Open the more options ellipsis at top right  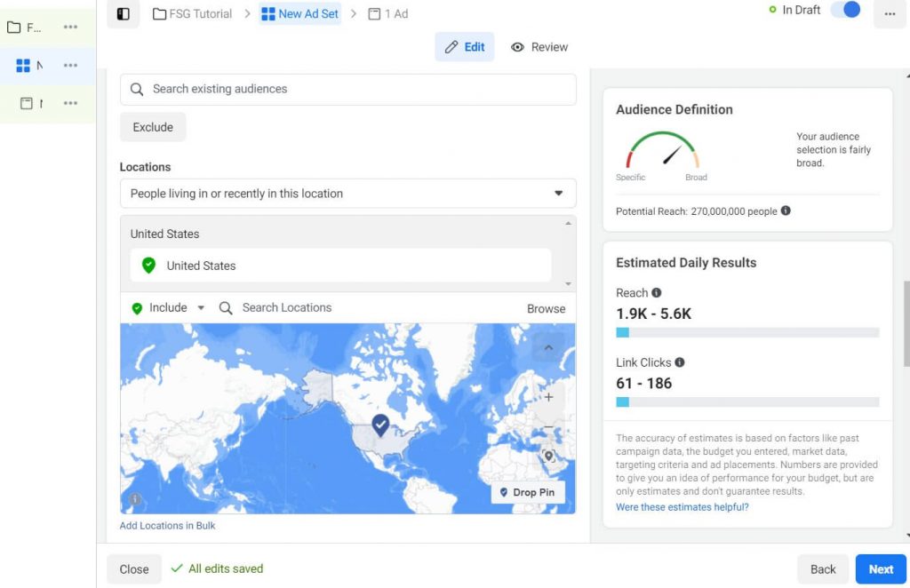point(890,14)
